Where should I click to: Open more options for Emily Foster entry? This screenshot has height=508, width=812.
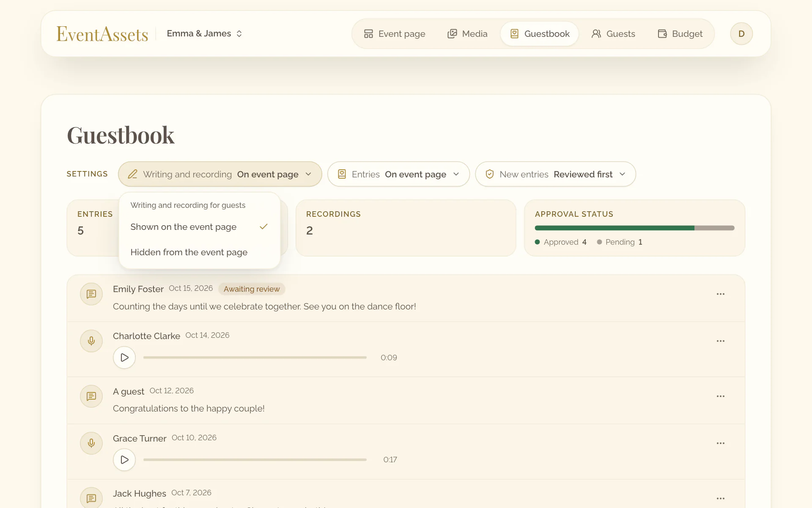[x=721, y=294]
